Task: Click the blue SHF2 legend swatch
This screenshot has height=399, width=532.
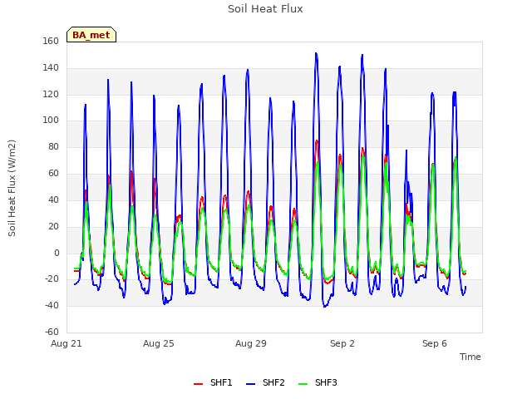Action: click(250, 384)
